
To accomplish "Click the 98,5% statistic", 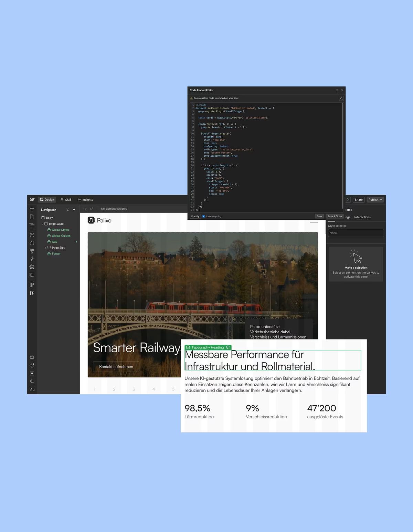I will click(197, 408).
